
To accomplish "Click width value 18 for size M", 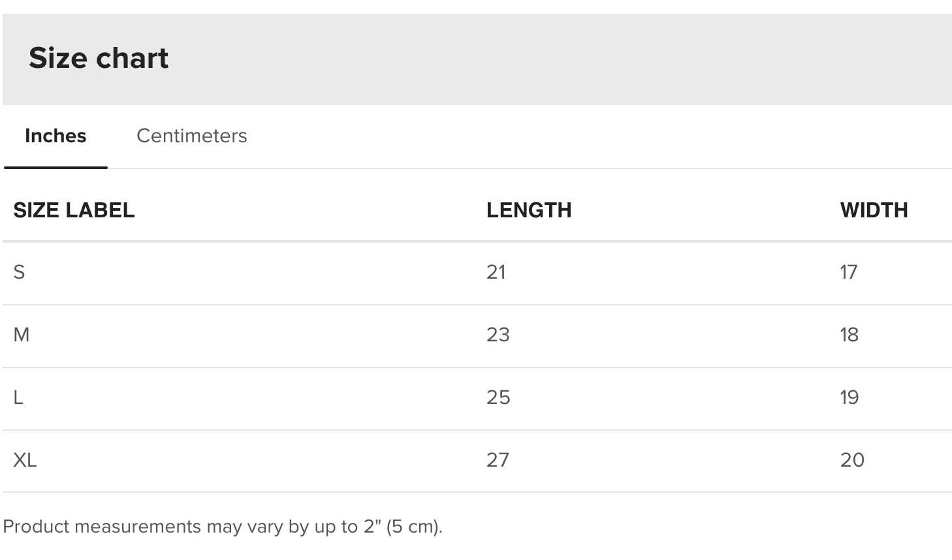I will pos(849,335).
